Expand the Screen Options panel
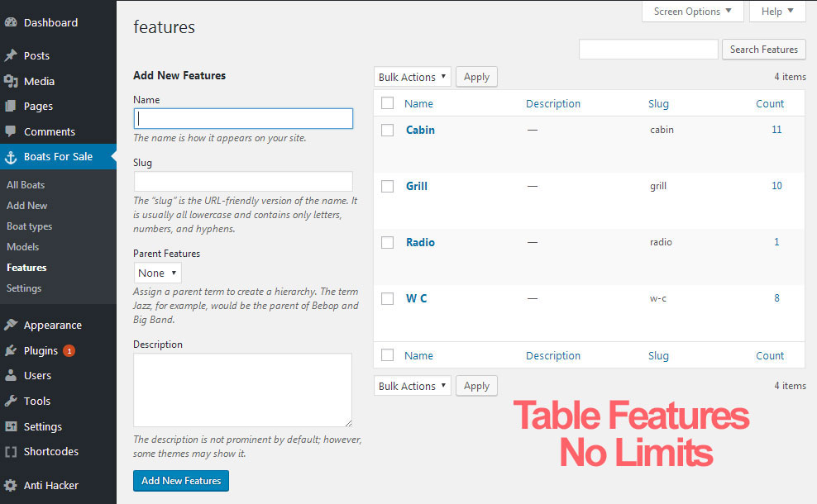Viewport: 817px width, 504px height. point(692,12)
